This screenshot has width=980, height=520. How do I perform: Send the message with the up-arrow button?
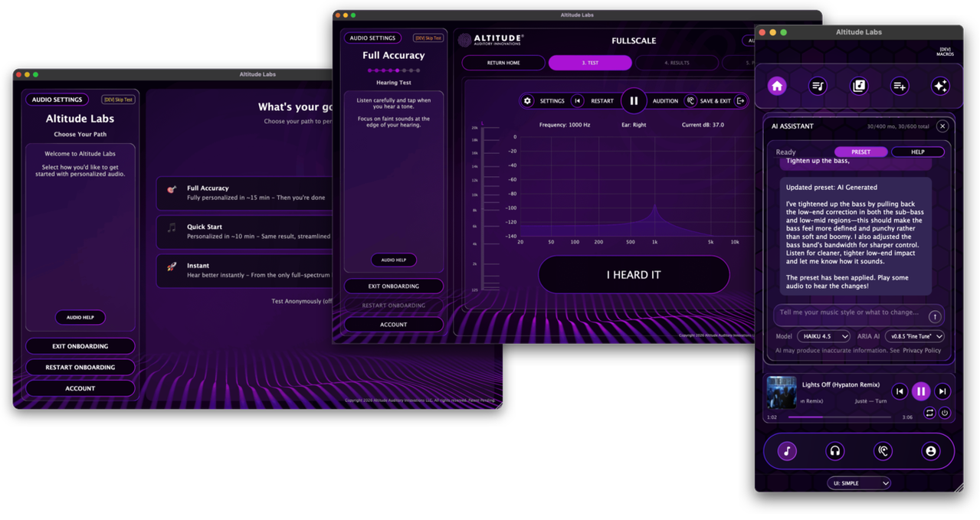(935, 316)
